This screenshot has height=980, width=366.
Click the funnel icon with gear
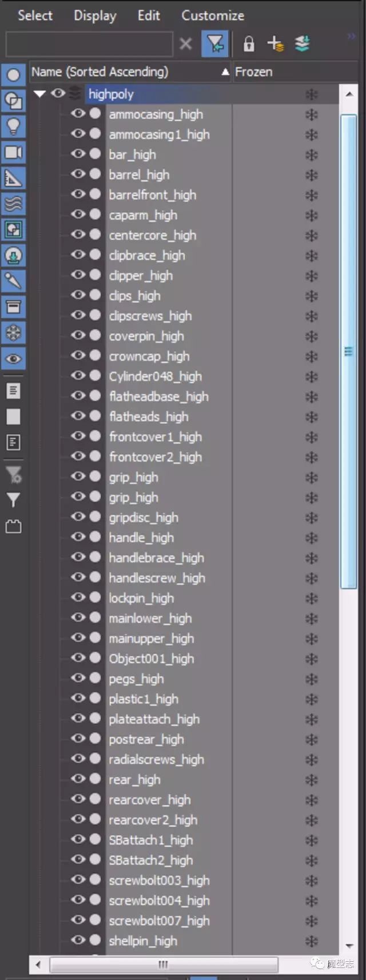[13, 474]
